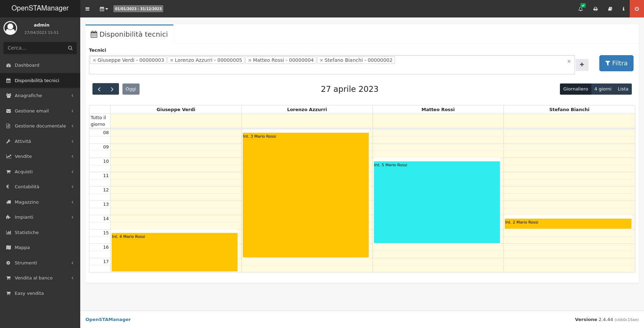Open Dashboard from the sidebar
The height and width of the screenshot is (328, 644).
click(x=27, y=65)
